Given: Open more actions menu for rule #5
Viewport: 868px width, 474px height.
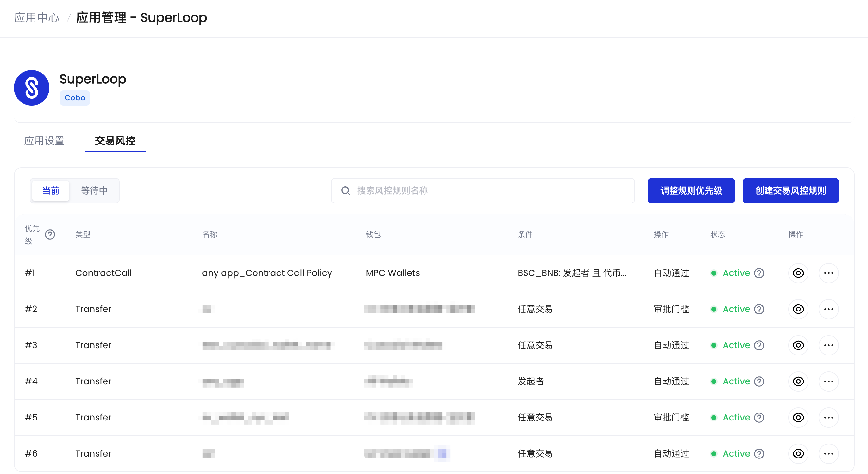Looking at the screenshot, I should [828, 417].
